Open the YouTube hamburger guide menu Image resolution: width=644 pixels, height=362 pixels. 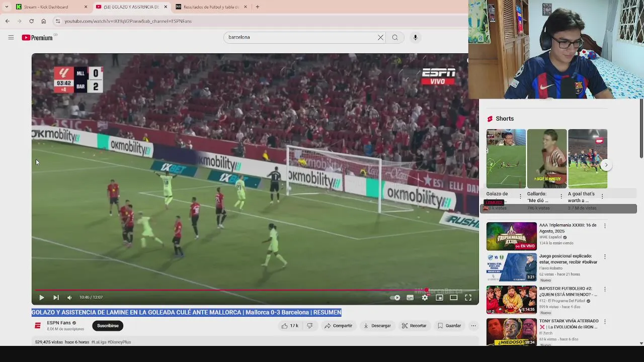coord(11,37)
